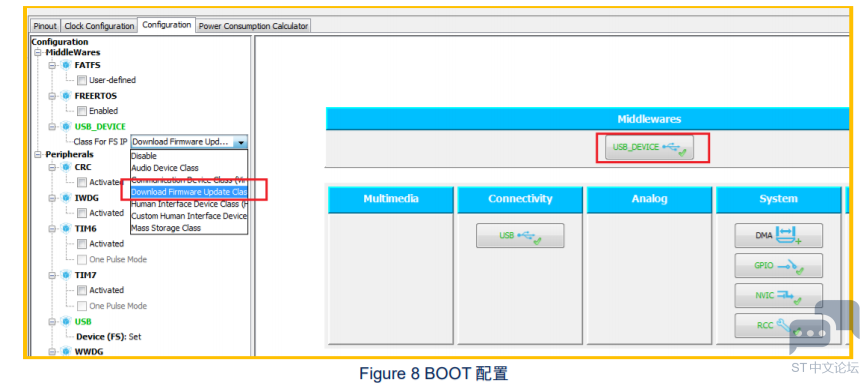Image resolution: width=868 pixels, height=383 pixels.
Task: Switch to the Pinout tab
Action: [x=45, y=26]
